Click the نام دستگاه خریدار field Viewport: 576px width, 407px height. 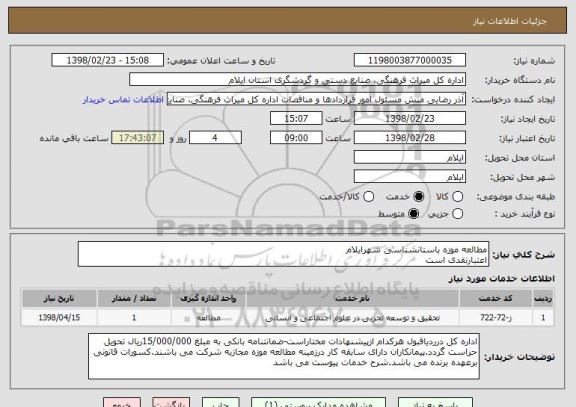click(298, 80)
